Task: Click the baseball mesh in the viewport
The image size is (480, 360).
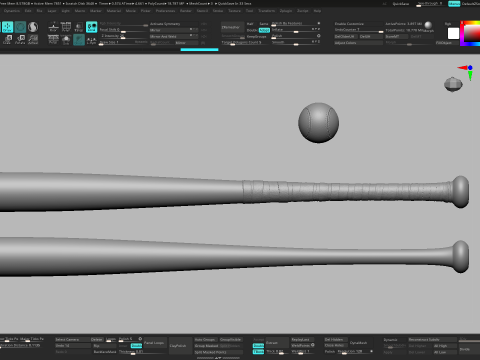Action: coord(319,123)
